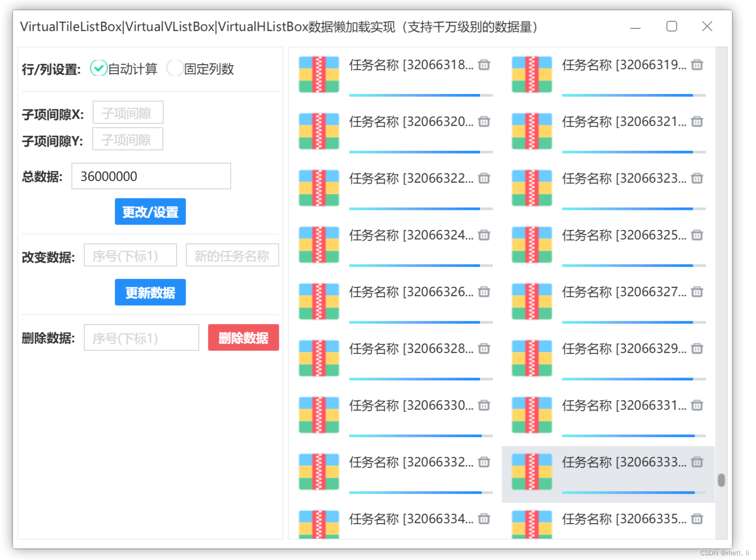756x560 pixels.
Task: Click the 更新数据 button
Action: point(150,293)
